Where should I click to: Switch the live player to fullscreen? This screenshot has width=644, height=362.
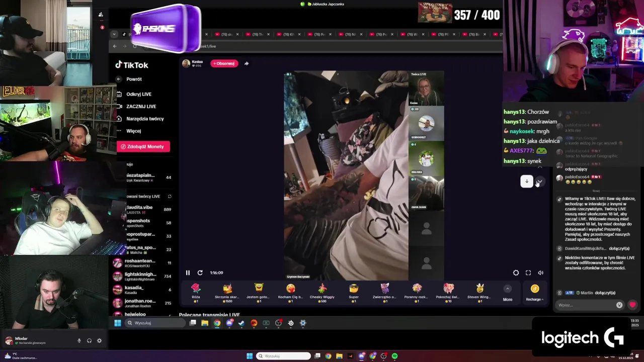(x=528, y=273)
